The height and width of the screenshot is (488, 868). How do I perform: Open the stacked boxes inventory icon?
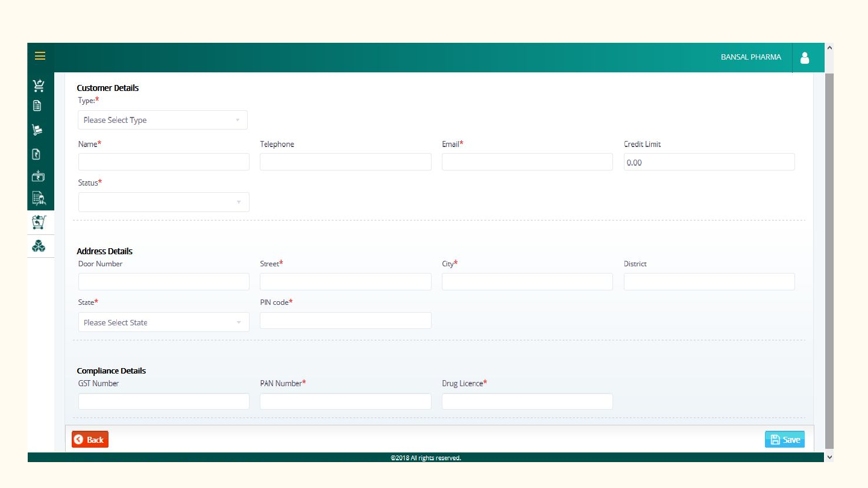click(x=39, y=246)
